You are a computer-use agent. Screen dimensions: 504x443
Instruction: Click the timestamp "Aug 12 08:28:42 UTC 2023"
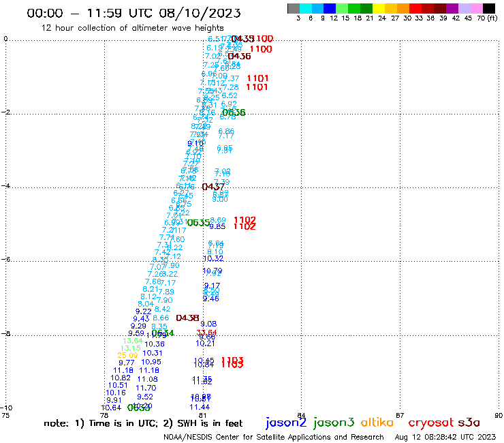pos(445,437)
